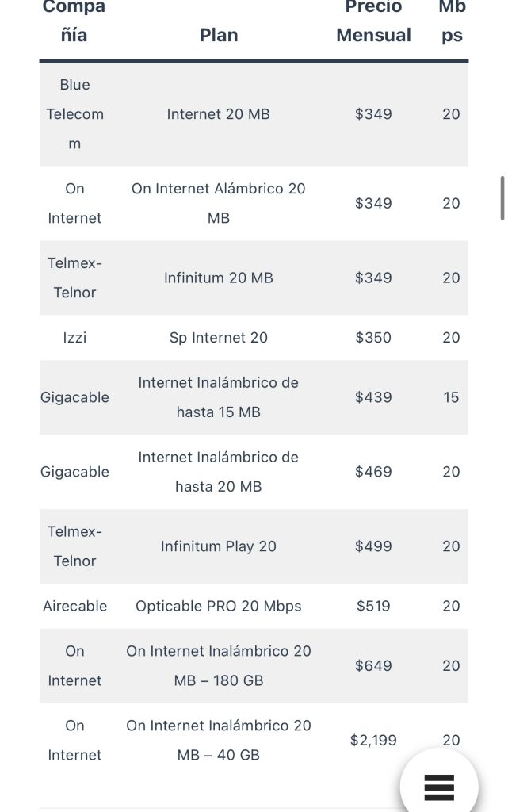This screenshot has height=812, width=508.
Task: Select the $469 Gigacable price
Action: 373,472
